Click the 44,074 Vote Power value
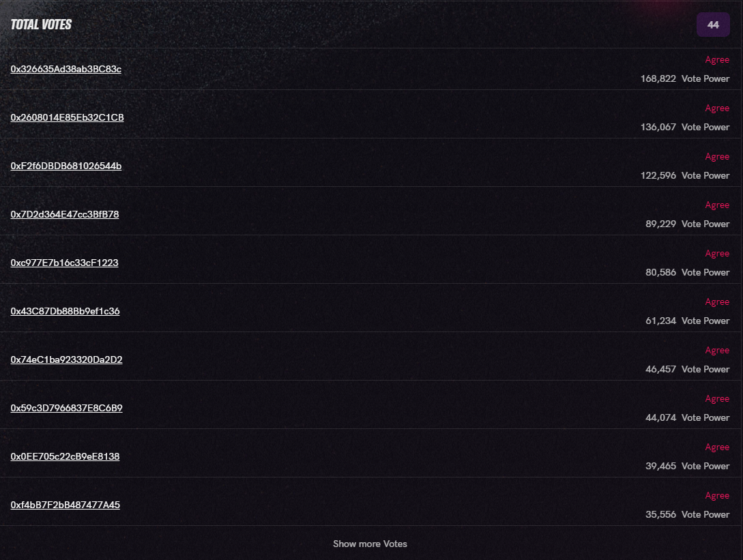This screenshot has width=743, height=560. 687,418
